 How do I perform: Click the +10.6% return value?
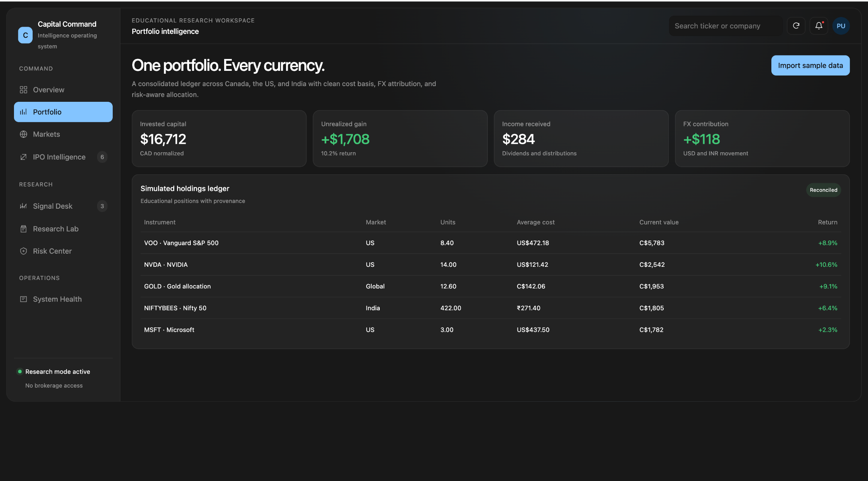826,265
